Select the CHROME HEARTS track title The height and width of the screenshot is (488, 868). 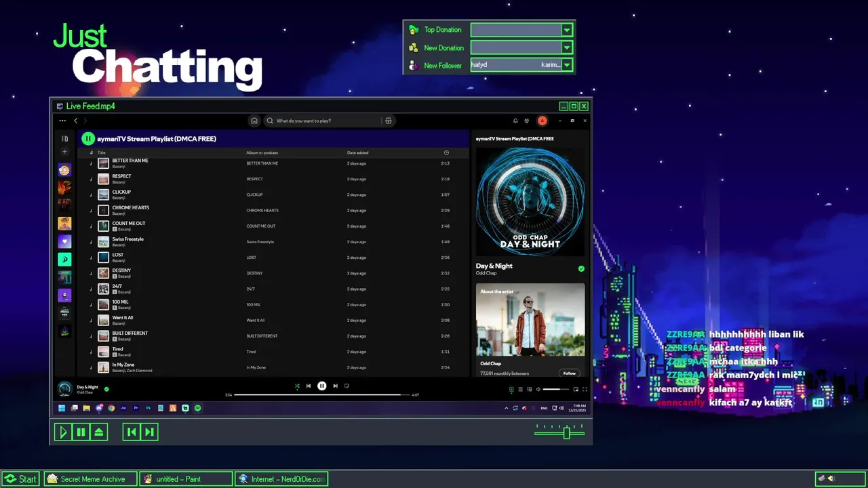pos(131,207)
